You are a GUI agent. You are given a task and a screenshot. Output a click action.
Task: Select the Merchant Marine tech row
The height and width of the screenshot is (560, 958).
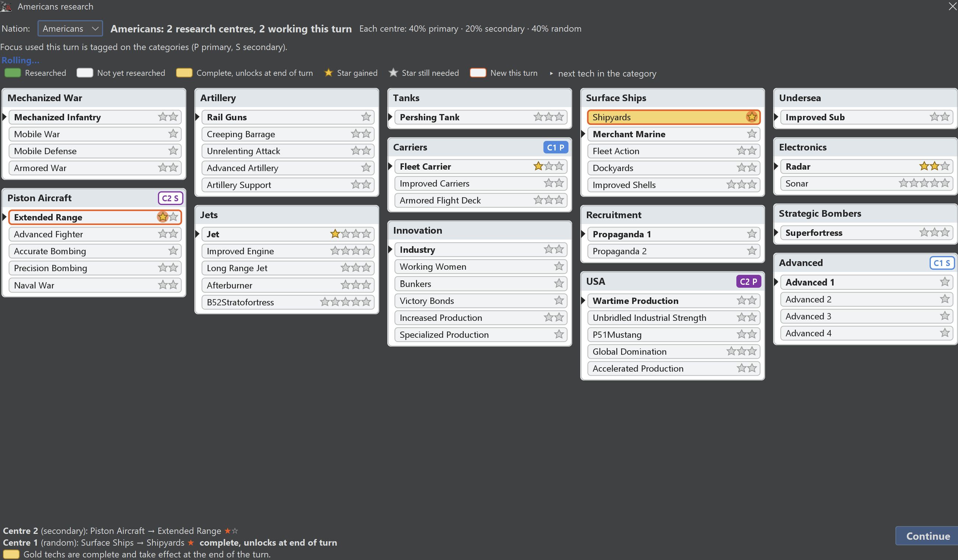(673, 134)
